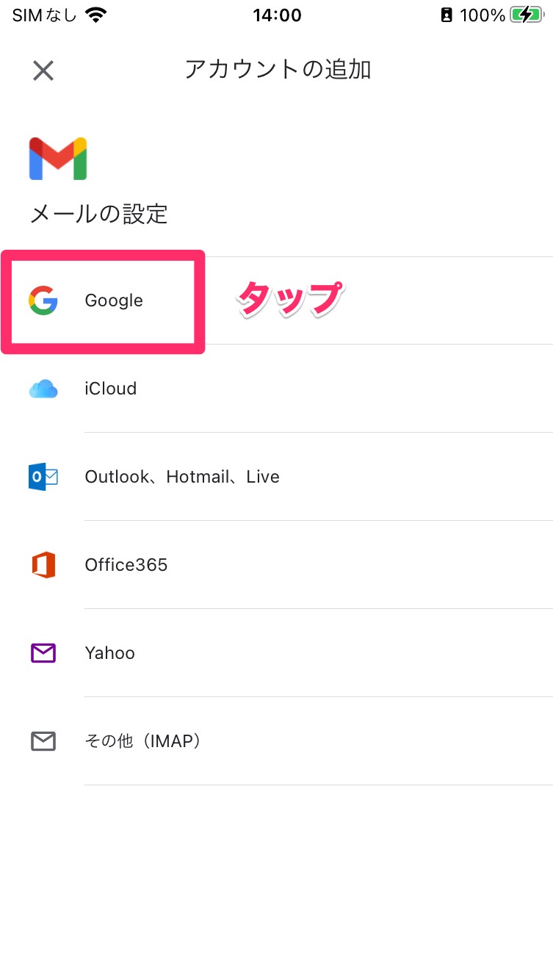Tap the iCloud cloud icon
This screenshot has width=553, height=980.
pyautogui.click(x=43, y=389)
